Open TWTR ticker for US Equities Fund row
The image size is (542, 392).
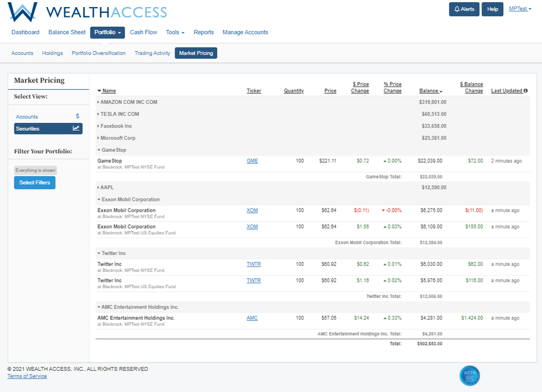(254, 280)
